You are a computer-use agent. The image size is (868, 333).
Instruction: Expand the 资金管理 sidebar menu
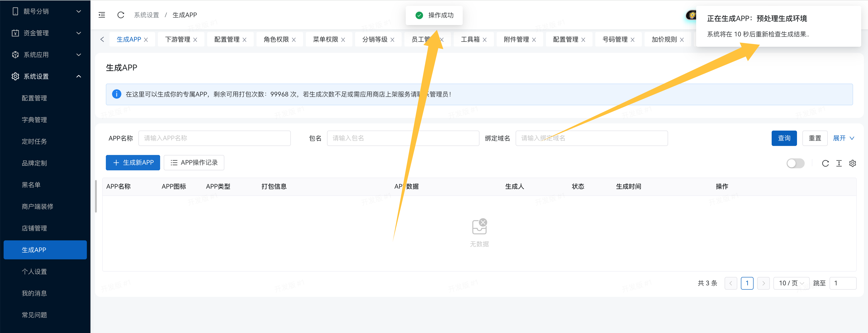tap(78, 33)
